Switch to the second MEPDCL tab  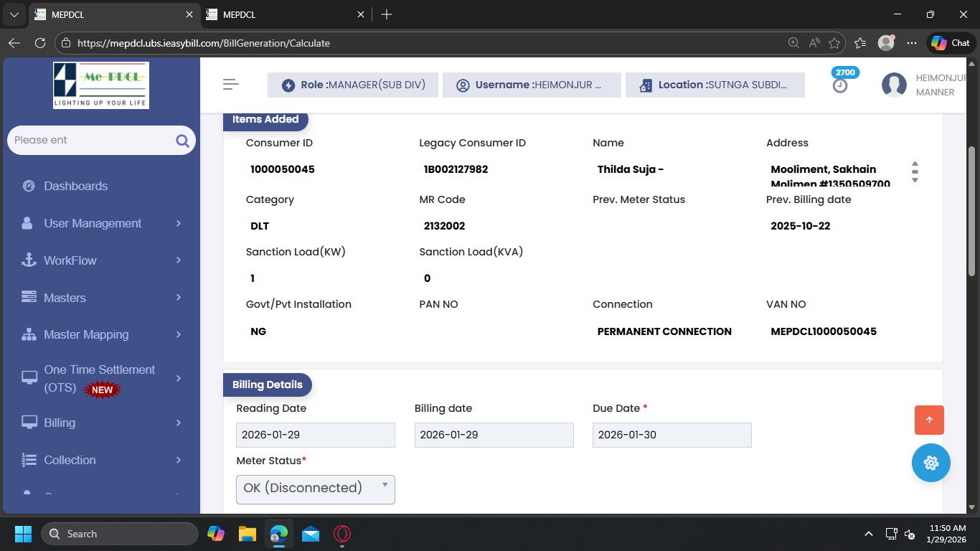coord(284,14)
